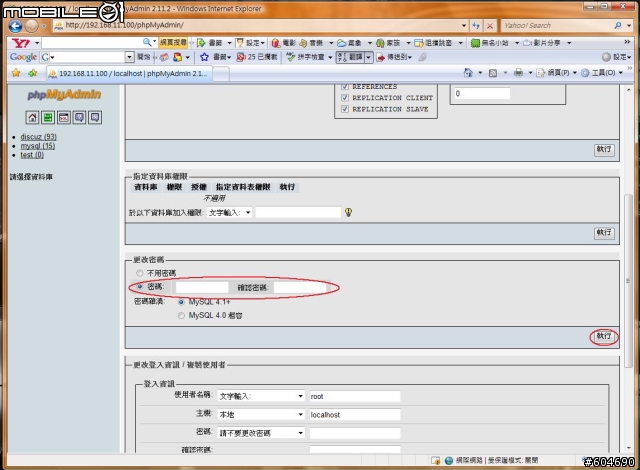The width and height of the screenshot is (640, 470).
Task: Open the MySQL documentation icon in sidebar
Action: point(95,118)
